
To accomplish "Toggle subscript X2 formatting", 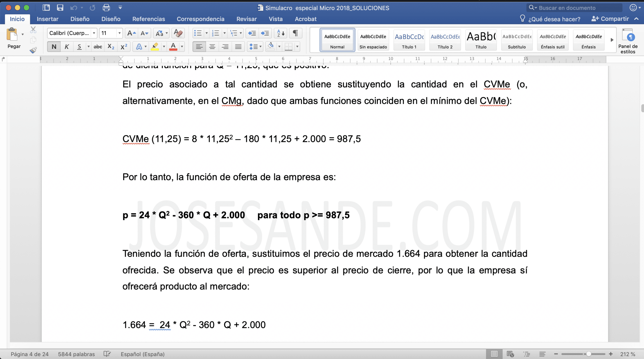I will 111,47.
